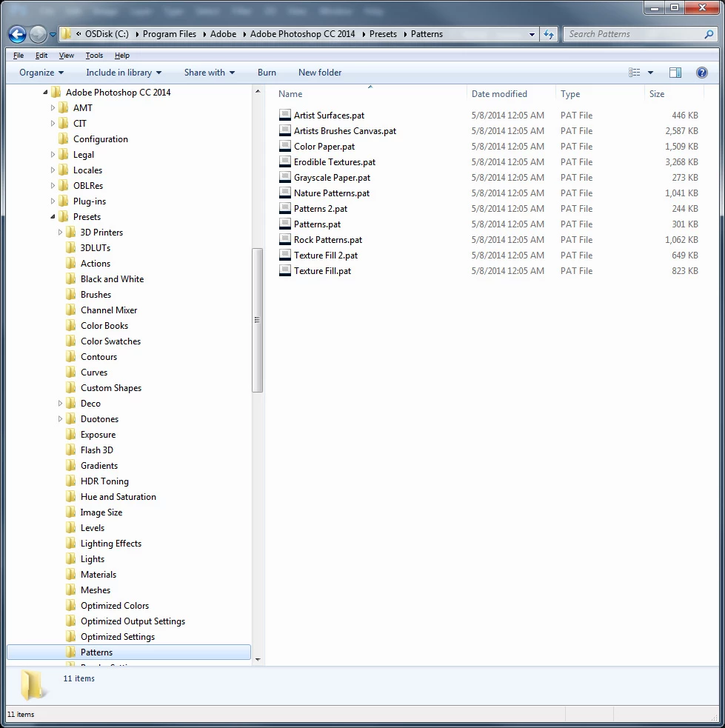Click the Rock Patterns.pat file icon
This screenshot has width=725, height=728.
coord(284,239)
